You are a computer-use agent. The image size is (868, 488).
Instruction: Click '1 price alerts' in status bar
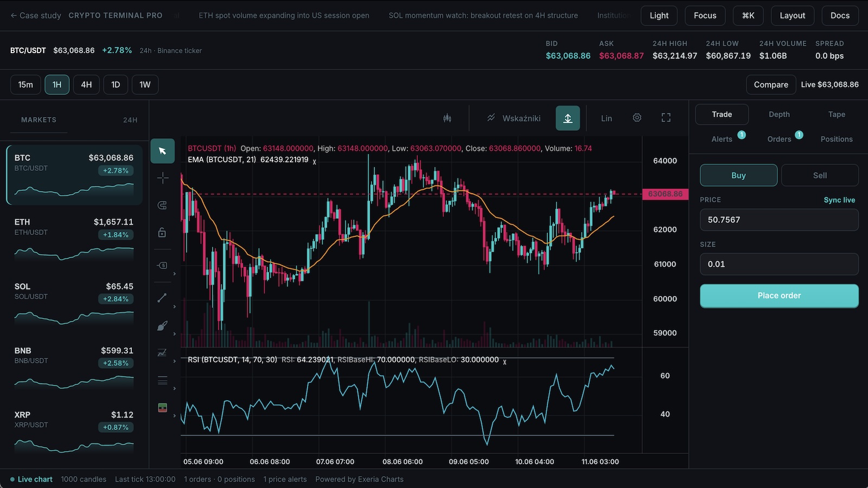click(x=285, y=479)
